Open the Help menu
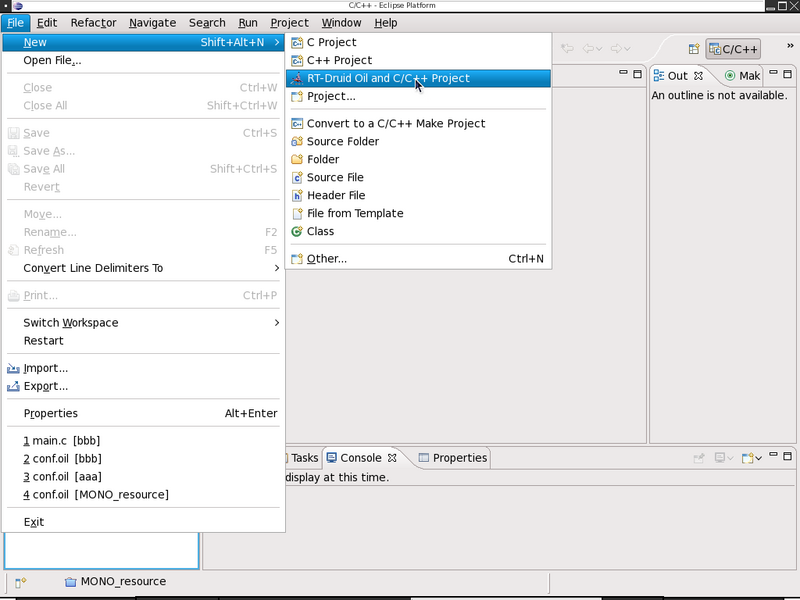The image size is (800, 600). point(386,23)
